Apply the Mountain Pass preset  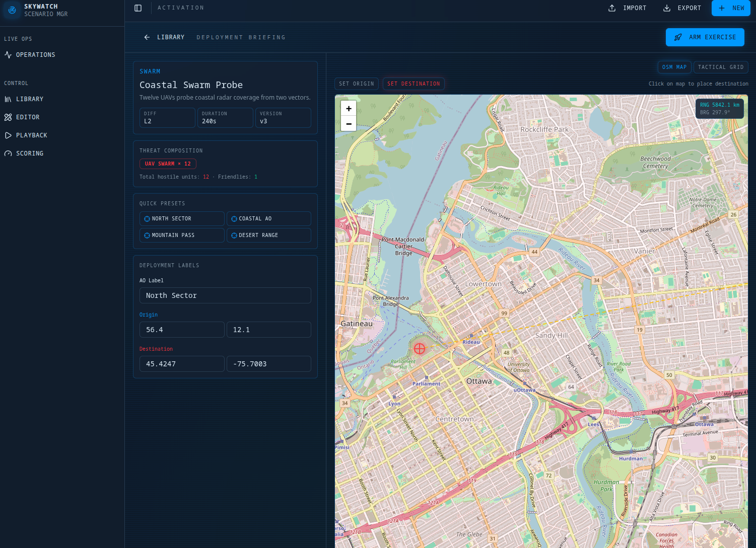click(x=182, y=236)
